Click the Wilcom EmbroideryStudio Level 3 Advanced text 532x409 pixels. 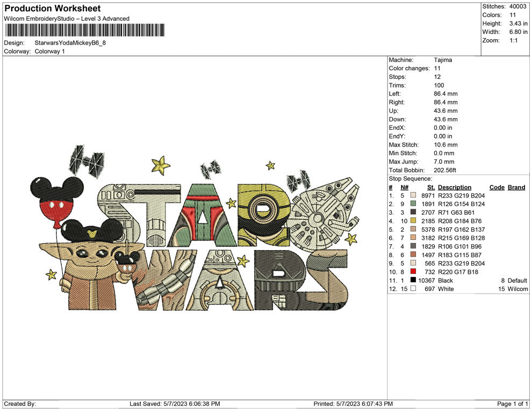click(x=67, y=19)
